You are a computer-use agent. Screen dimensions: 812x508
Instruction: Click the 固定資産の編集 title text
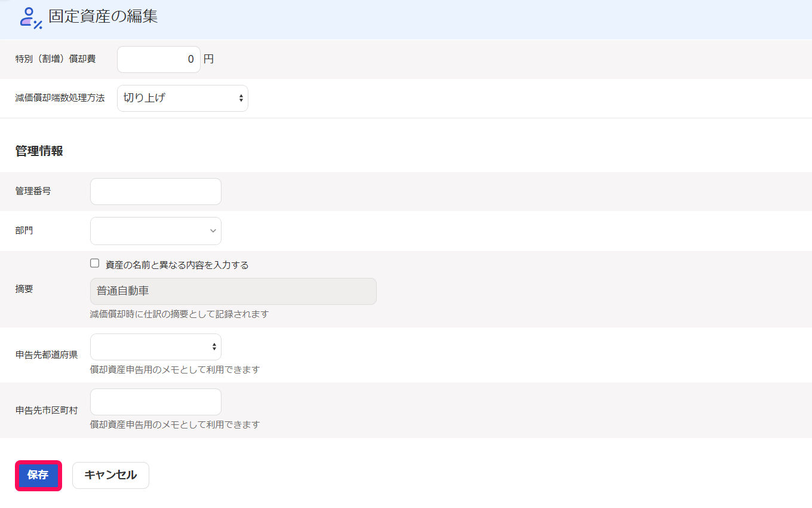click(x=103, y=17)
